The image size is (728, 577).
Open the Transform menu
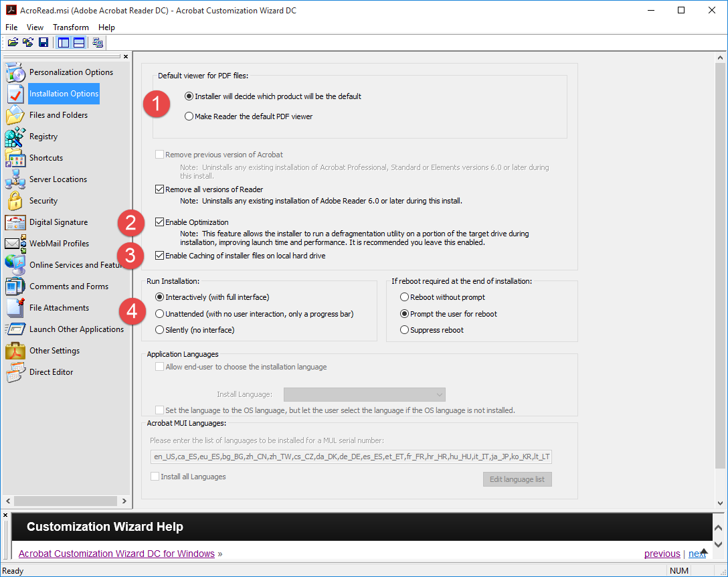click(70, 27)
